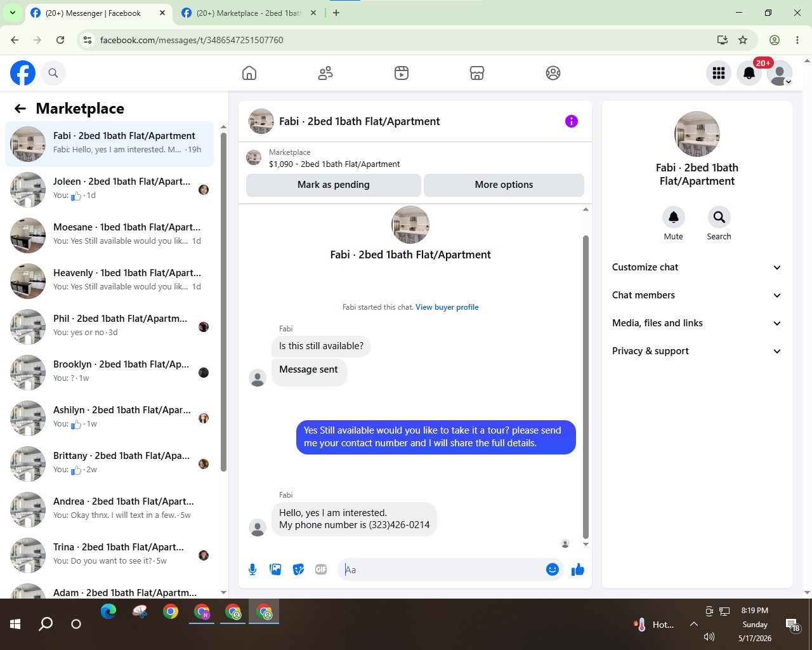Open Phil 2bed 1bath conversation
The height and width of the screenshot is (650, 812).
click(110, 326)
